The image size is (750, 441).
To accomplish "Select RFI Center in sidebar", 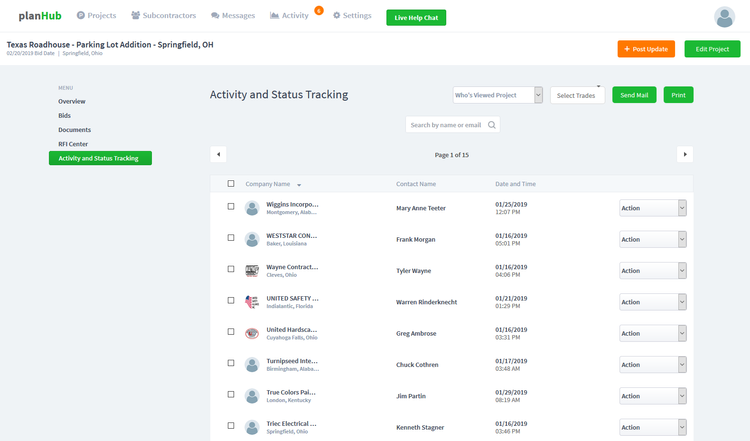I will [73, 144].
